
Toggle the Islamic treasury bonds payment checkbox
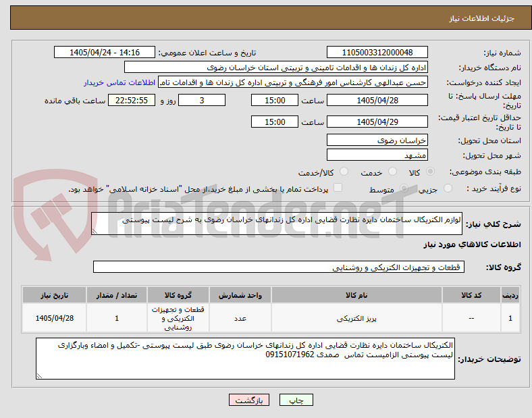338,188
